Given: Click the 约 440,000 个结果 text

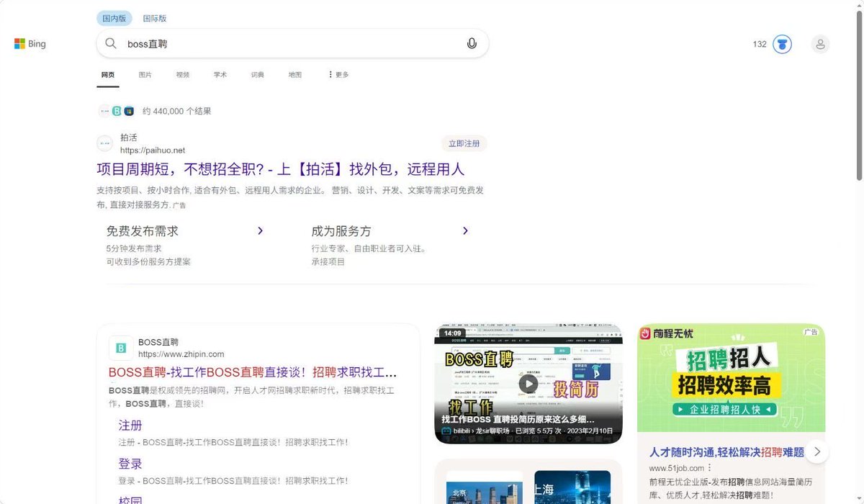Looking at the screenshot, I should 177,111.
